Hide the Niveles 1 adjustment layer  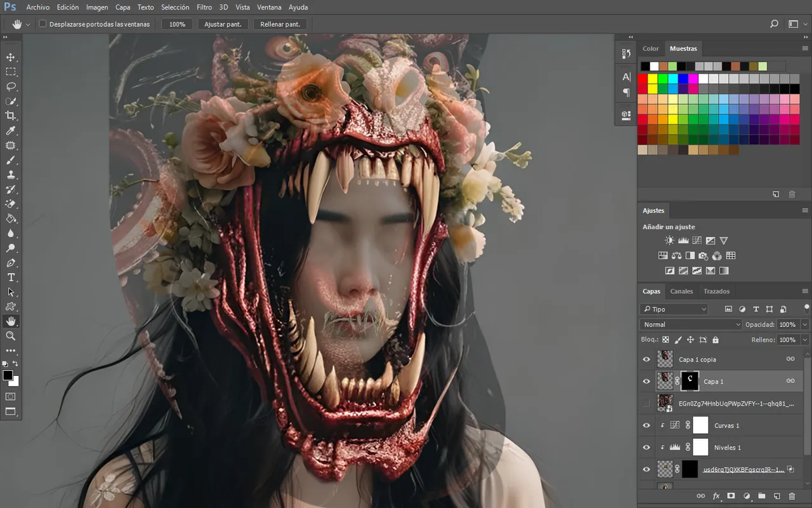(x=646, y=447)
